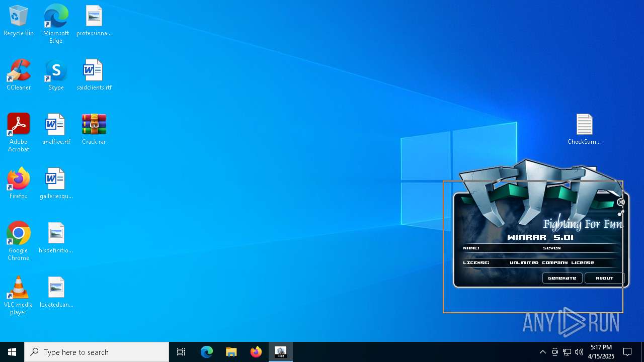Select the Crack.rar archive icon
Screen dimensions: 644x362
(x=94, y=130)
